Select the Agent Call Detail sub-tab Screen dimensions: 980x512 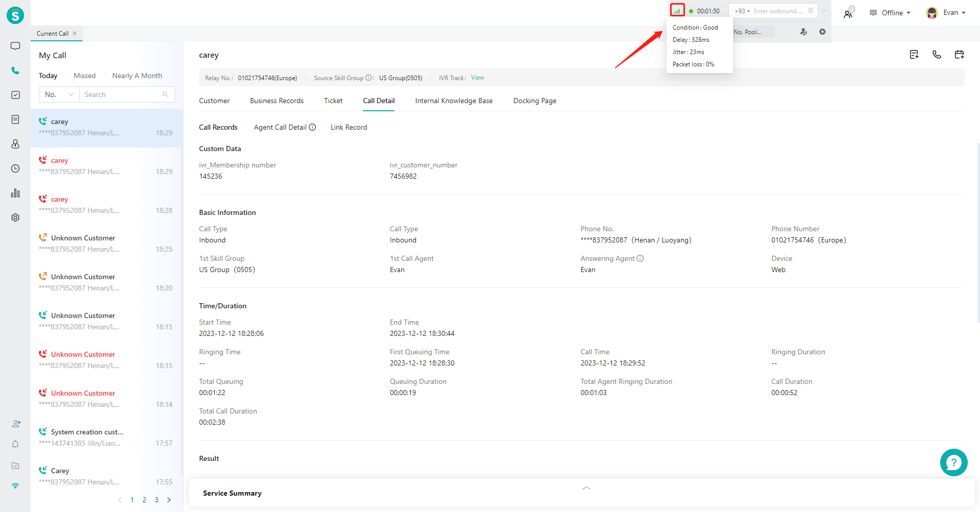(280, 127)
